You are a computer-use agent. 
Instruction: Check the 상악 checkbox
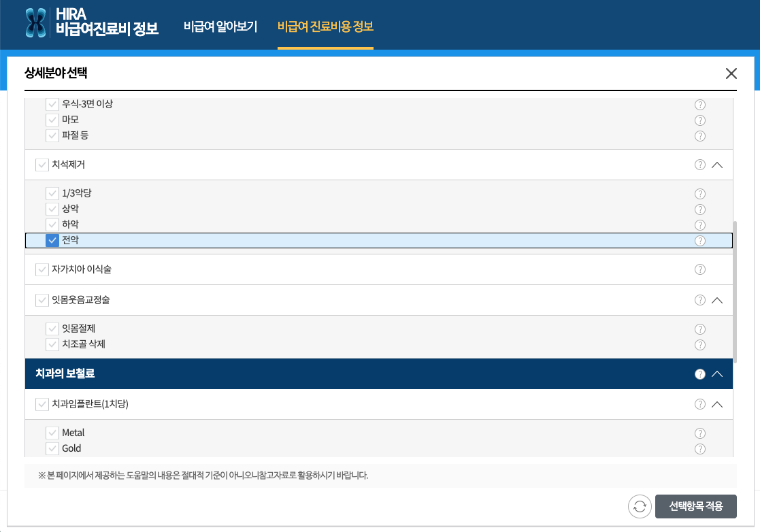52,208
